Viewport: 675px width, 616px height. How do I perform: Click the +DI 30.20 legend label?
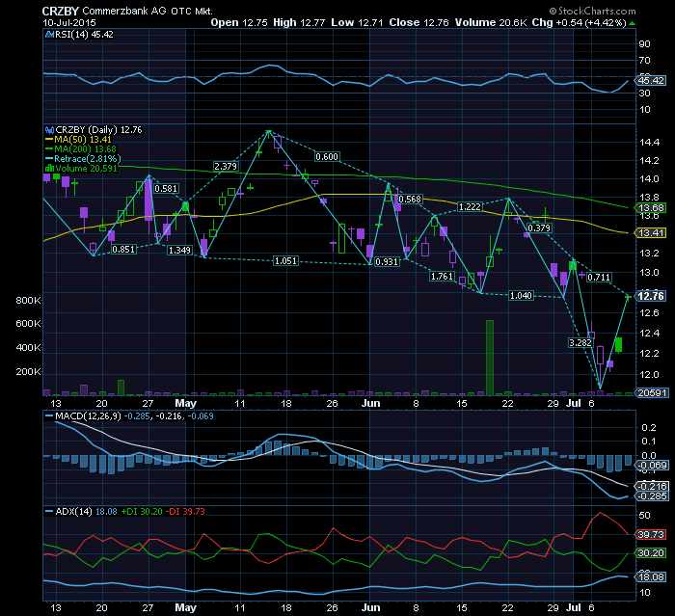point(142,511)
